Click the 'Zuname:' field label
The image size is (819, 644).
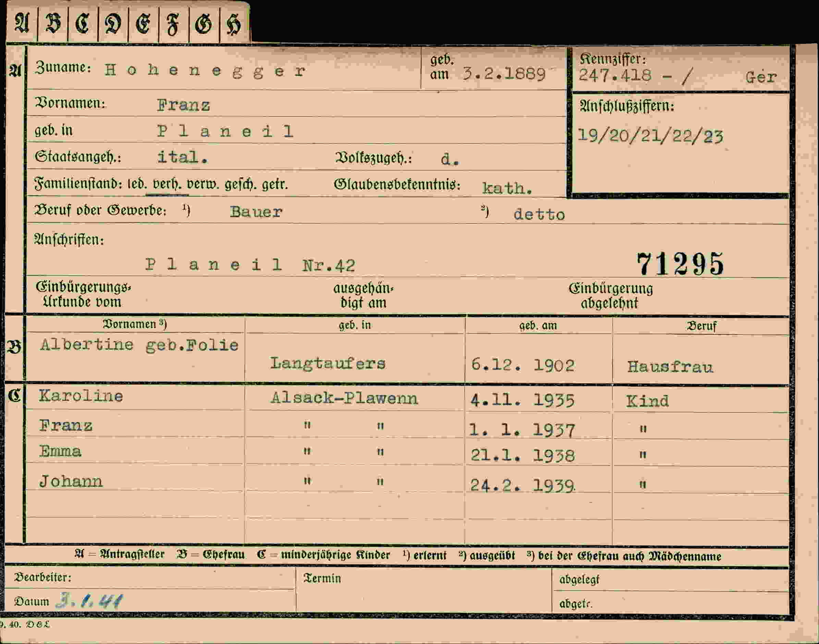pyautogui.click(x=63, y=67)
